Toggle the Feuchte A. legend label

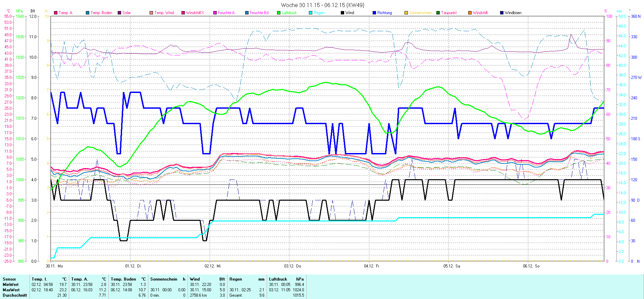[226, 13]
